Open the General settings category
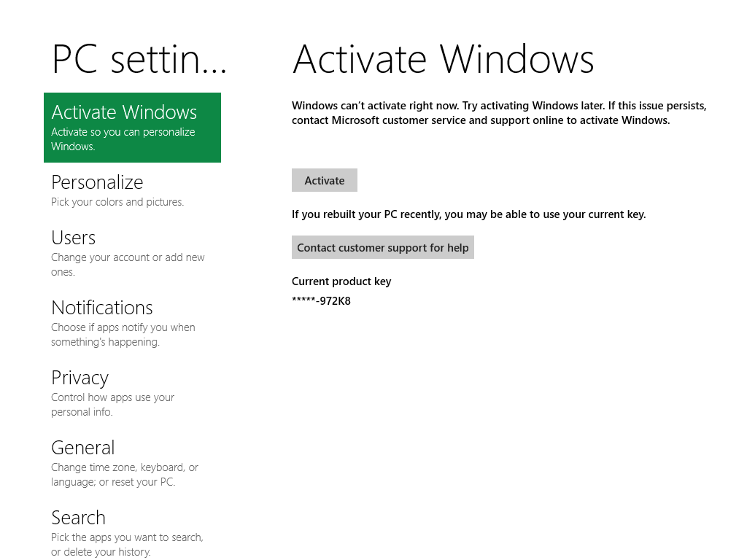 tap(132, 463)
